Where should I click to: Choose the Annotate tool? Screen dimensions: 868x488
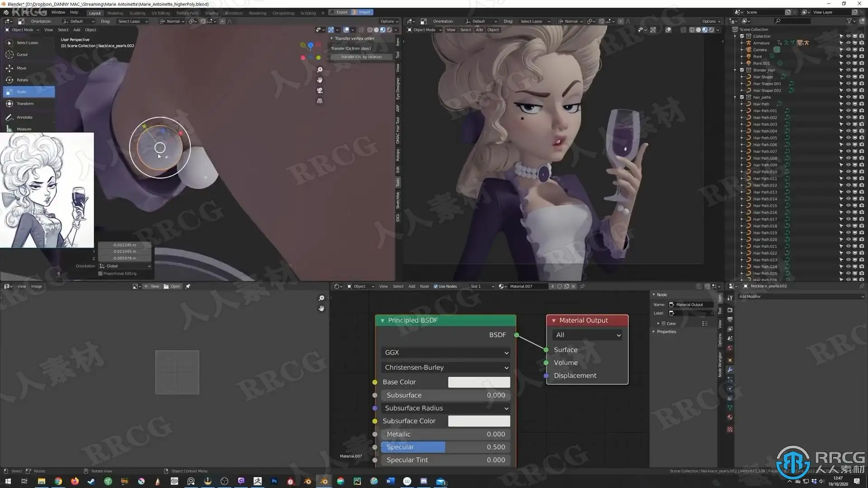coord(29,117)
